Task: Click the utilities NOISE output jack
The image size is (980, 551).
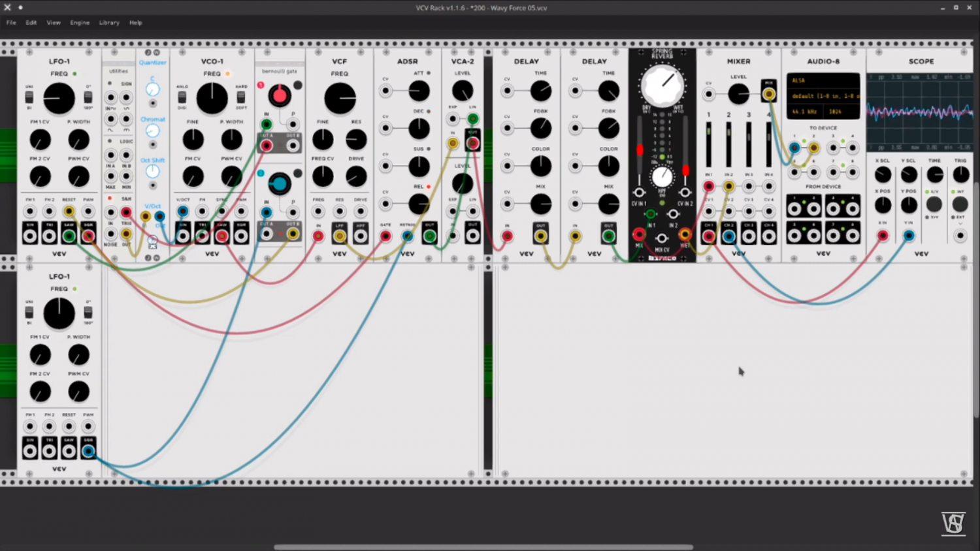Action: pos(111,234)
